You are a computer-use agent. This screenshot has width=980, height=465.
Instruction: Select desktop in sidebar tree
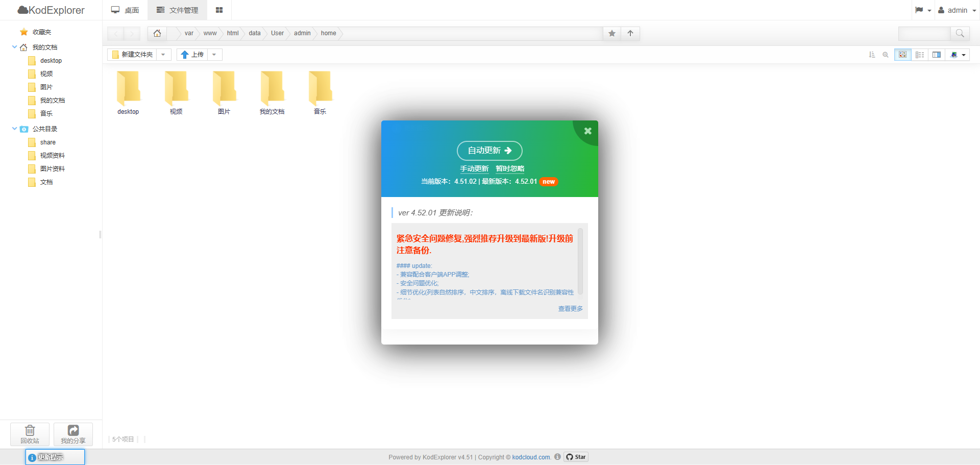click(51, 61)
